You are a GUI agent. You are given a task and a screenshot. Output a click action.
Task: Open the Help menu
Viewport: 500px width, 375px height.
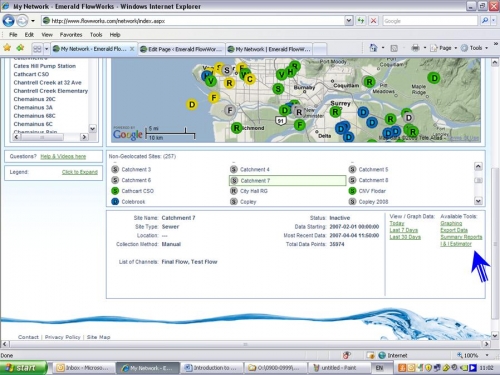point(115,35)
